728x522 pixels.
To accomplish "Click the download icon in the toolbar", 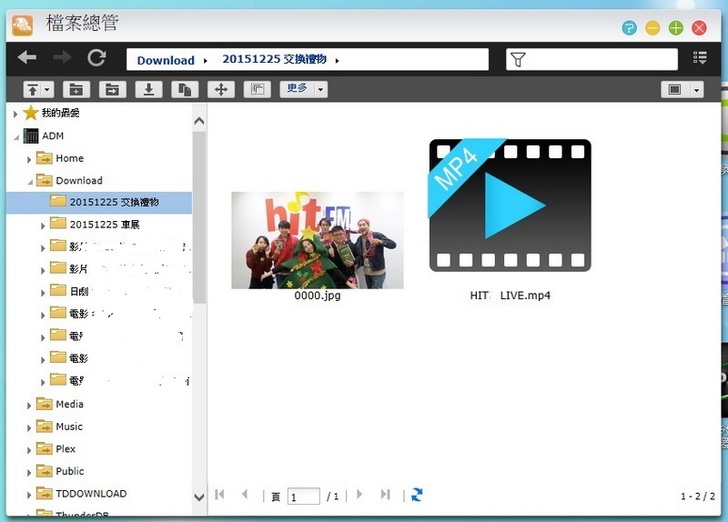I will click(x=148, y=90).
